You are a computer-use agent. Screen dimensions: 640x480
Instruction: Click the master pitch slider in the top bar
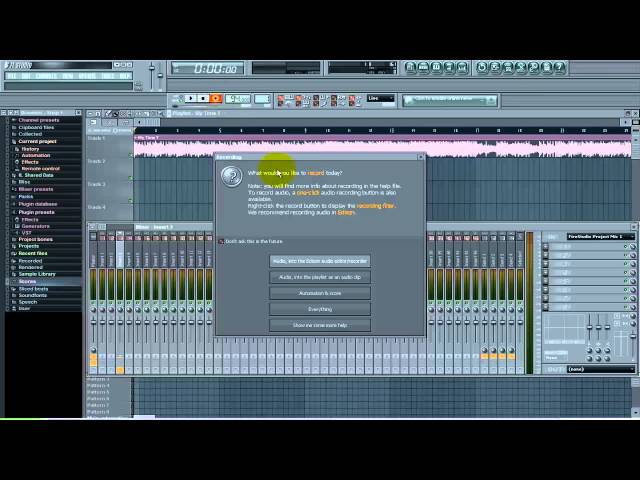click(x=160, y=76)
